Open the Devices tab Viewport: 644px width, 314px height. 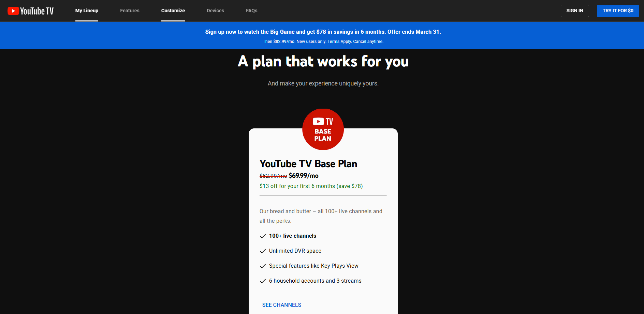click(x=215, y=11)
